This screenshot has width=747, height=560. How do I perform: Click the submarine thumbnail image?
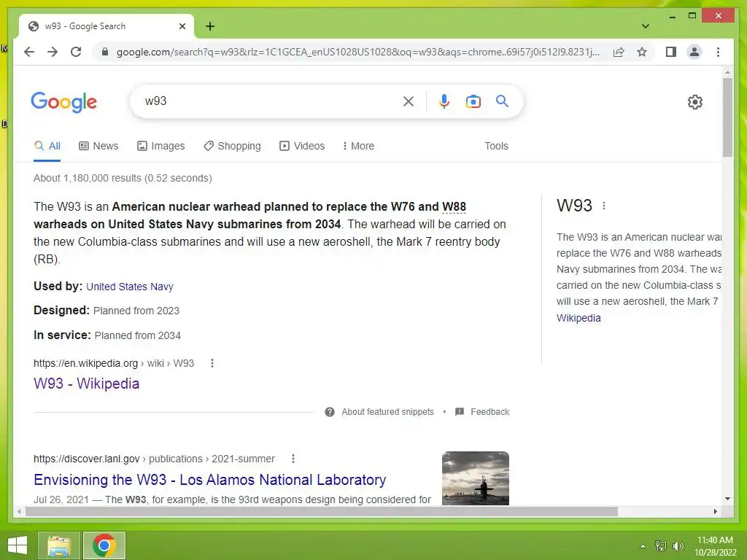[x=476, y=478]
